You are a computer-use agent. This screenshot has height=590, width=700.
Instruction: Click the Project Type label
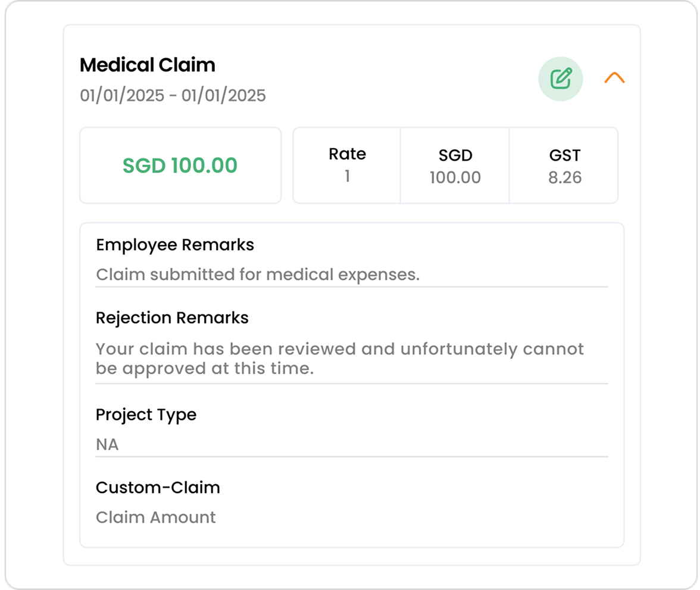(146, 415)
